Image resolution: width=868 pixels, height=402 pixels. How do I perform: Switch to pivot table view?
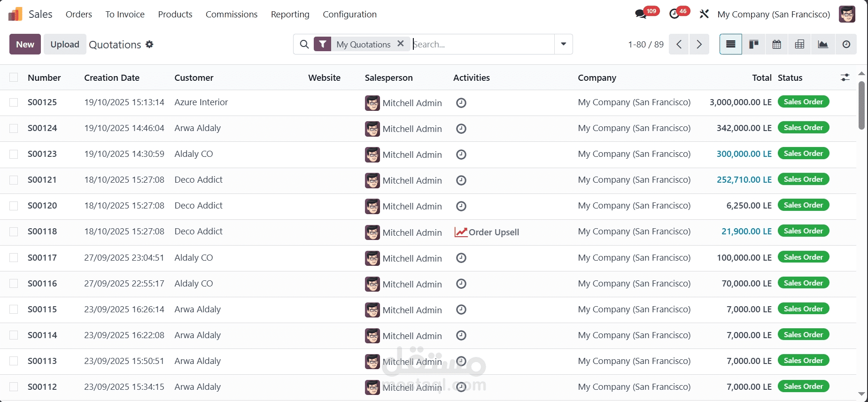point(800,44)
